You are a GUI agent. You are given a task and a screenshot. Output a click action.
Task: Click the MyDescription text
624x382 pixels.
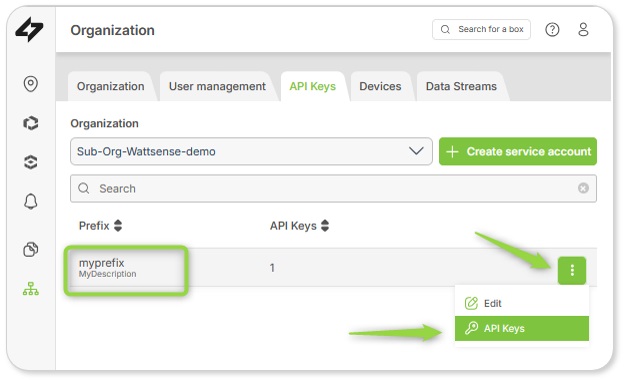pos(107,274)
